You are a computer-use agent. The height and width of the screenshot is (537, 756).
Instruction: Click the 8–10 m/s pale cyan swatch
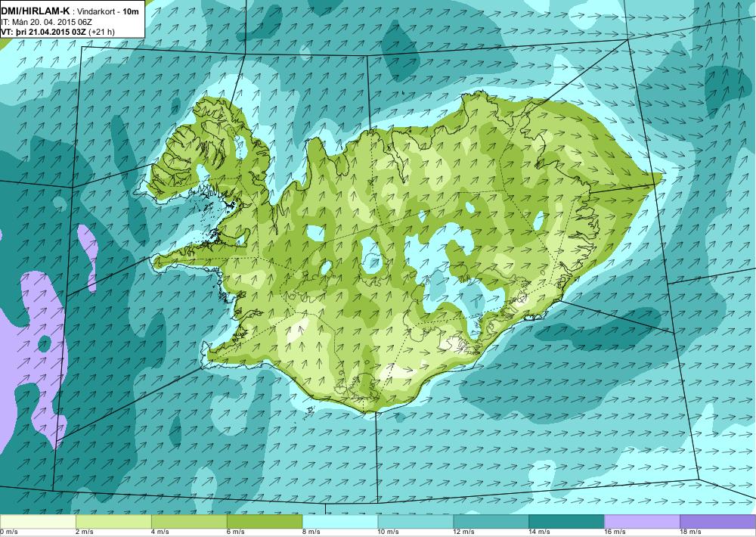click(340, 522)
